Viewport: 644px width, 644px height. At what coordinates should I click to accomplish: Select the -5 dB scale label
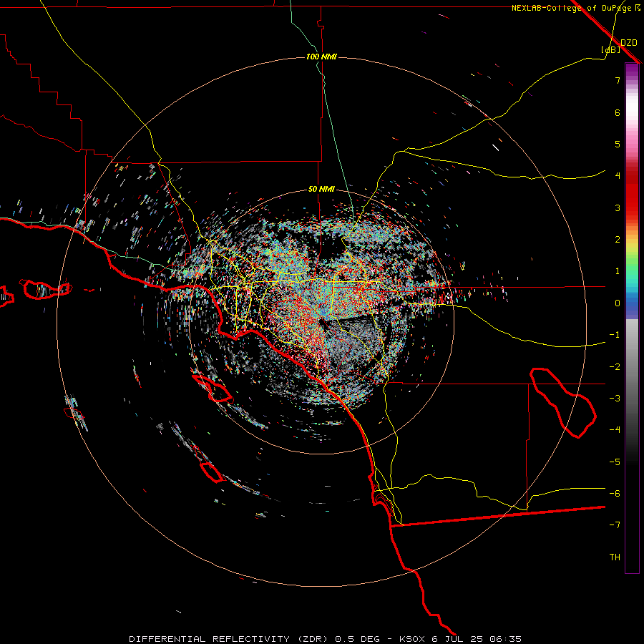point(615,462)
